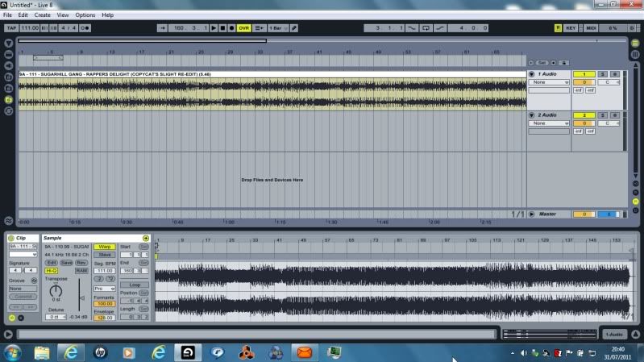Click the Play button in transport
This screenshot has height=362, width=644.
click(x=214, y=28)
